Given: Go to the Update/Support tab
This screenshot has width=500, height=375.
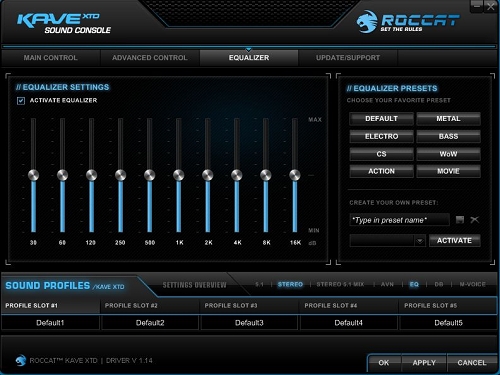Looking at the screenshot, I should [348, 58].
